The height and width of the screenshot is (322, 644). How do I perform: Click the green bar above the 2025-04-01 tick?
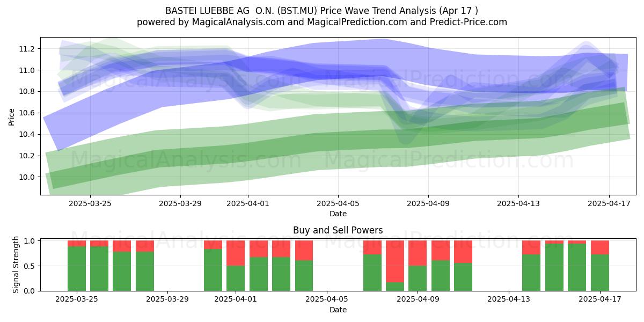tap(236, 278)
